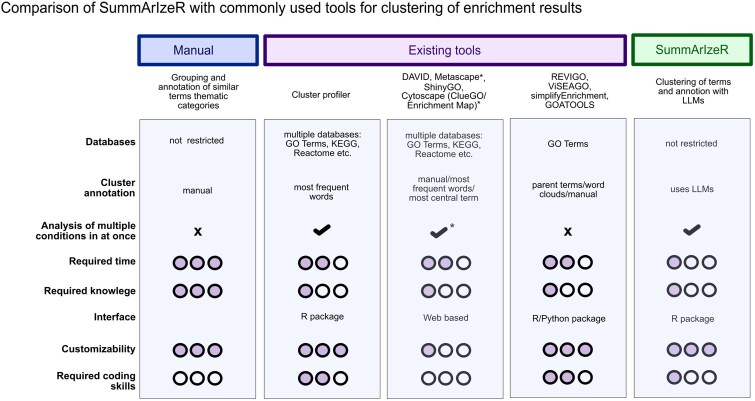Click the Cluster annotation row label
This screenshot has height=401, width=755.
[110, 188]
